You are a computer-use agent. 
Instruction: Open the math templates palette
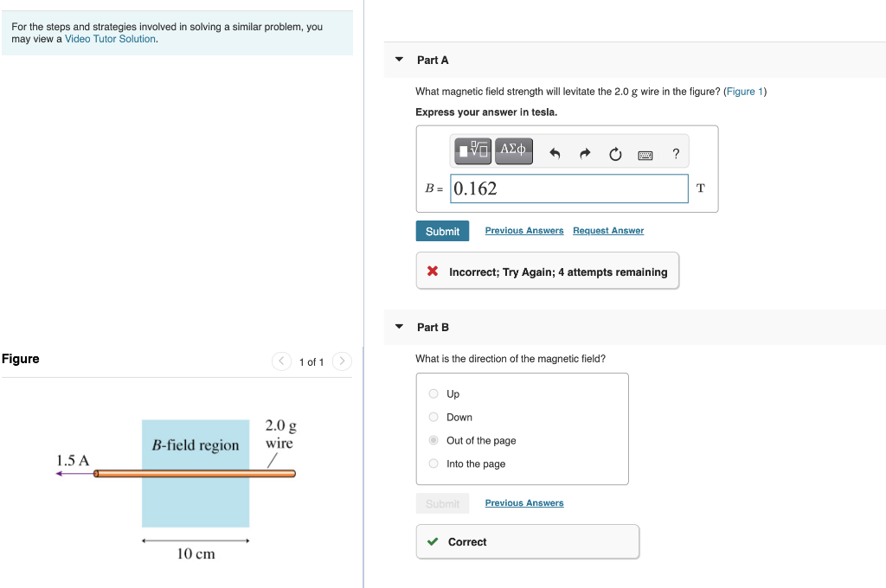(472, 150)
